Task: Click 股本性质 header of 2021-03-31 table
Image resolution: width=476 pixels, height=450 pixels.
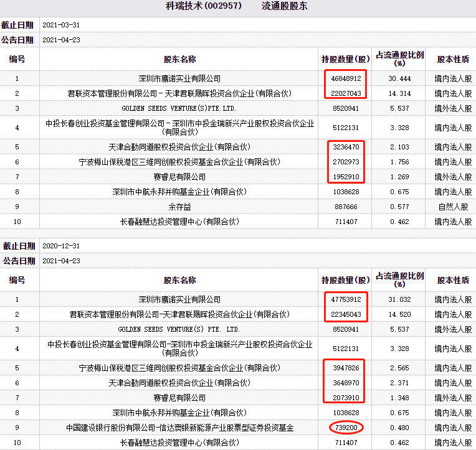Action: (453, 59)
